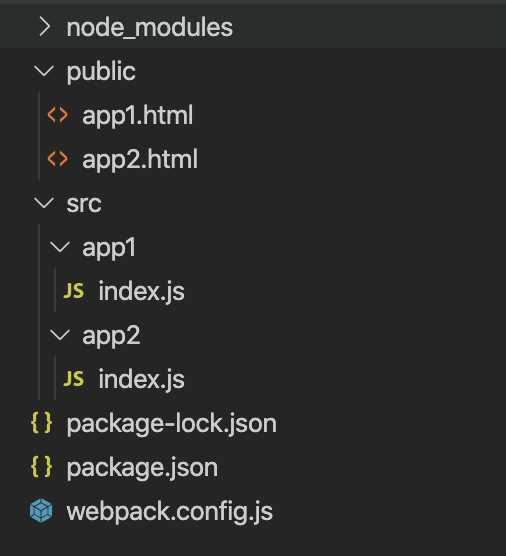Collapse the app2 subfolder chevron
This screenshot has height=556, width=506.
pos(60,335)
